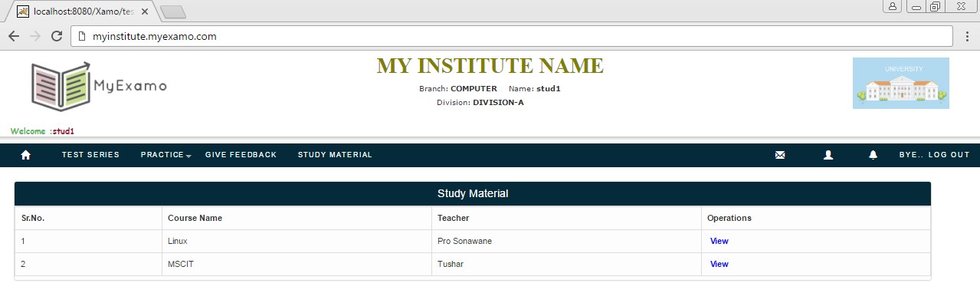Image resolution: width=980 pixels, height=303 pixels.
Task: Click the DIVISION-A division label
Action: 498,102
